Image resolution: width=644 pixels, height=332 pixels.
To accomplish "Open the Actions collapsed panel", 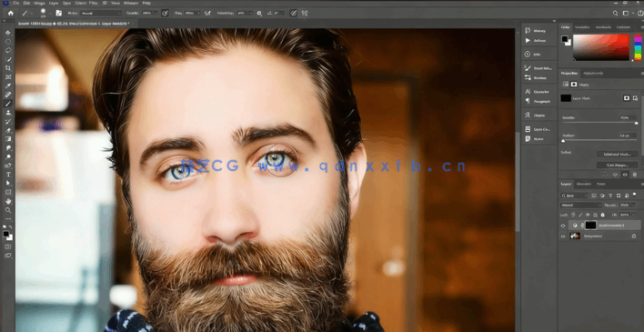I will point(535,41).
